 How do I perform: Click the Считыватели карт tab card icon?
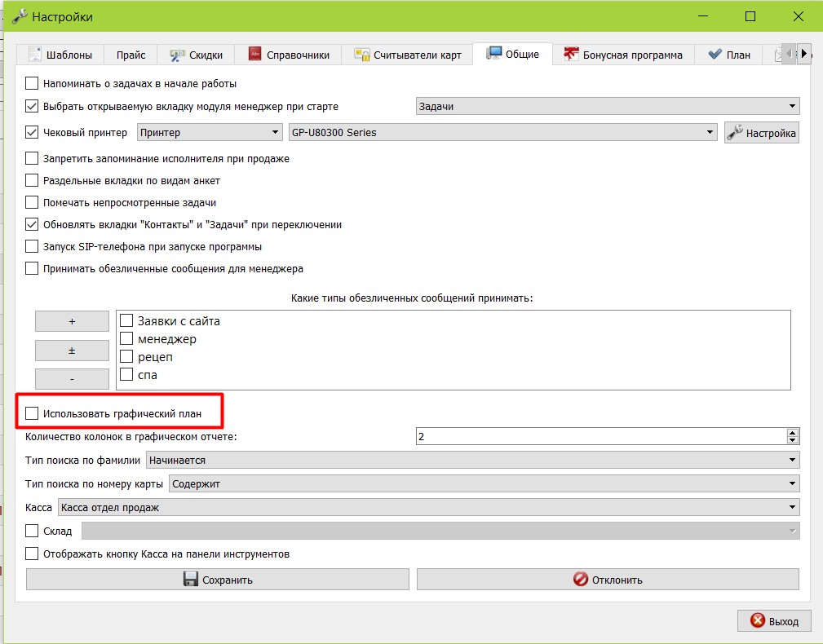click(361, 55)
